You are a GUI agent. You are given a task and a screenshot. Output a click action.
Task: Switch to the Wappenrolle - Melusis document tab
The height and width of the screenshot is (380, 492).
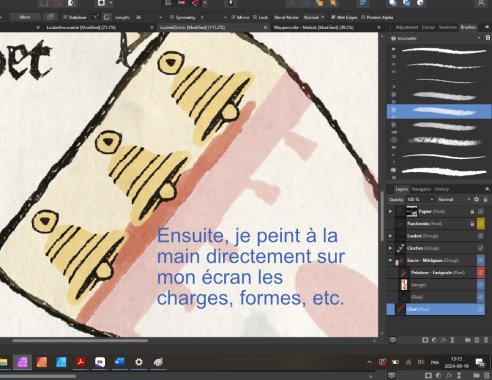tap(313, 27)
